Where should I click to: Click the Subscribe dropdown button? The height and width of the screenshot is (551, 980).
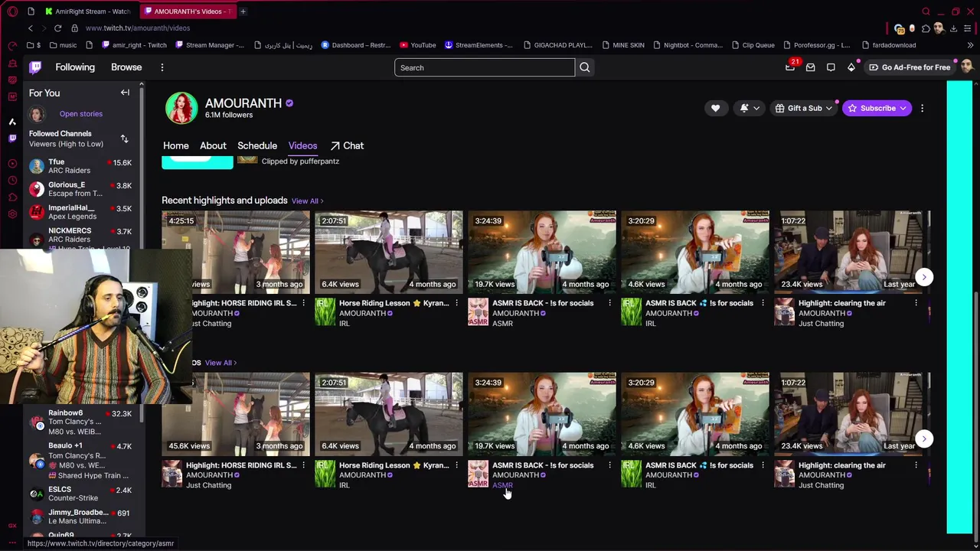[x=877, y=108]
